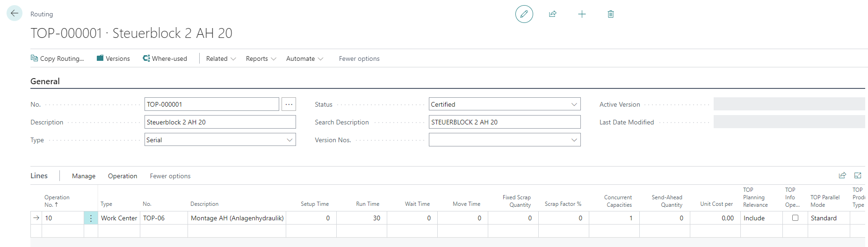Screen dimensions: 868x247
Task: Open the Reports menu
Action: point(260,58)
